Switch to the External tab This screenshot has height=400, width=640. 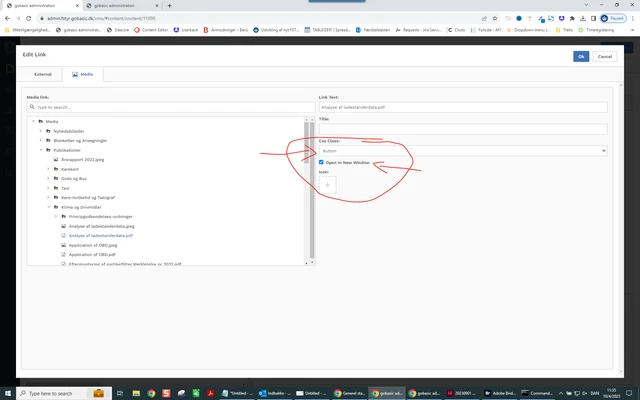click(x=43, y=74)
